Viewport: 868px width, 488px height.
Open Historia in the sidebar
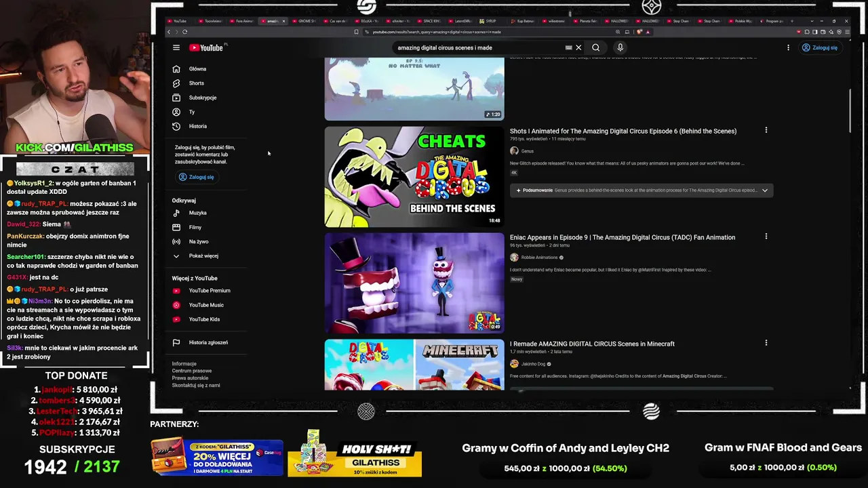click(x=198, y=126)
